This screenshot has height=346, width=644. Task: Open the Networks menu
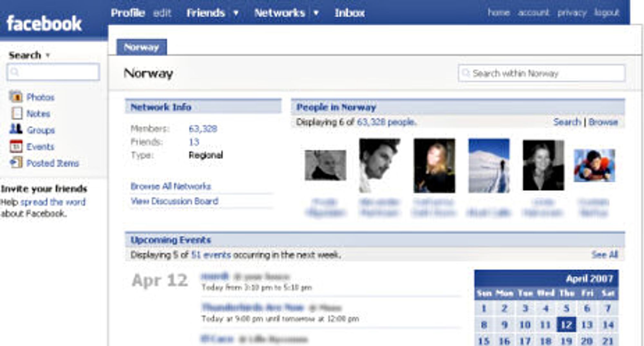[x=279, y=13]
